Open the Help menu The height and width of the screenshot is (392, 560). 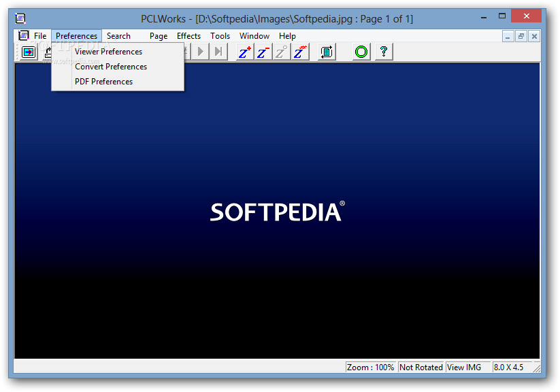pos(288,36)
